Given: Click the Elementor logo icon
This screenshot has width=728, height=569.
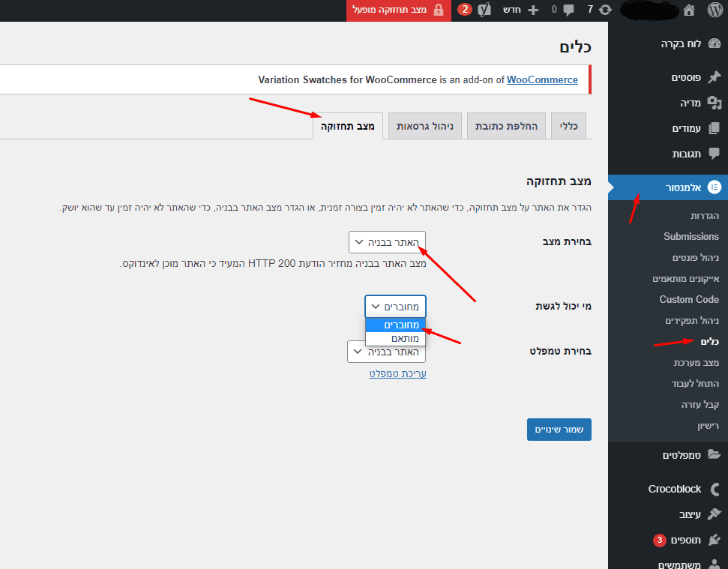Looking at the screenshot, I should pyautogui.click(x=715, y=187).
